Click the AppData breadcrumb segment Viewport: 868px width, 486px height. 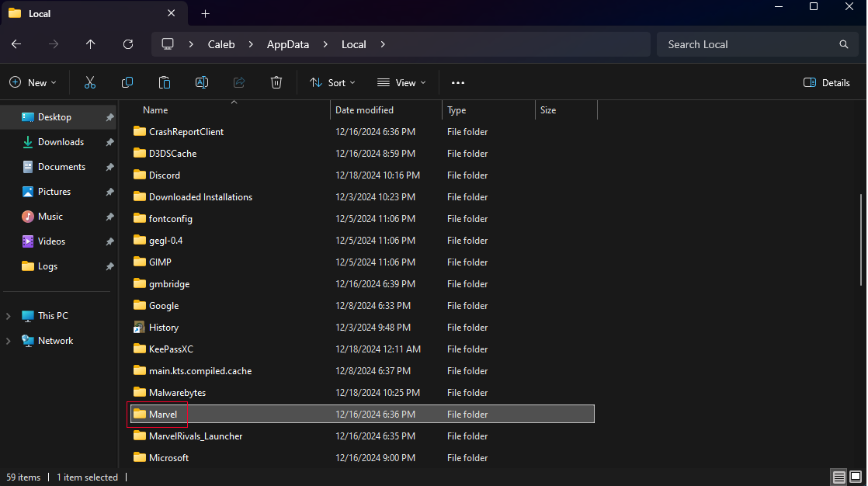288,44
